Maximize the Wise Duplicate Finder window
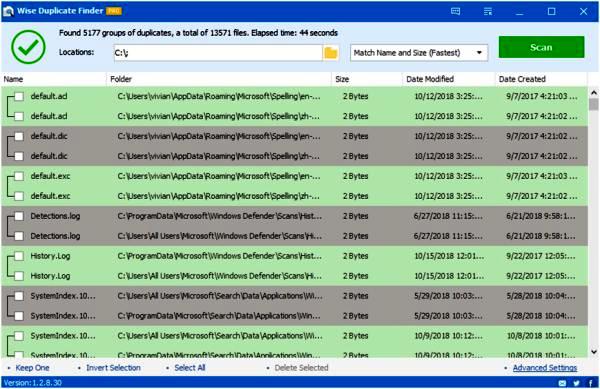This screenshot has height=389, width=600. click(551, 11)
